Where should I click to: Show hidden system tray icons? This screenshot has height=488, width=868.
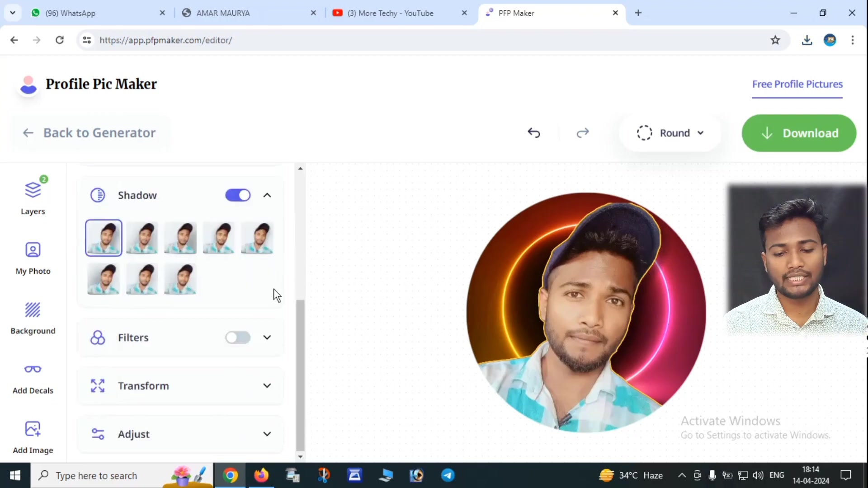pos(682,475)
